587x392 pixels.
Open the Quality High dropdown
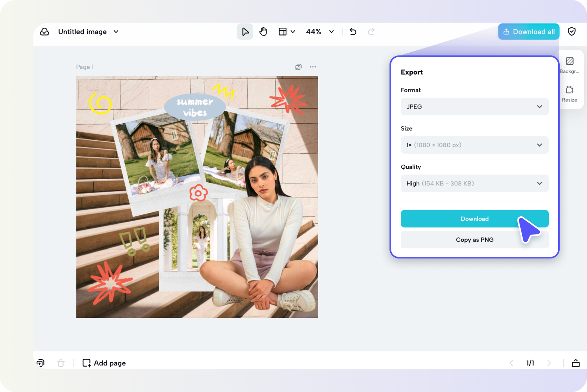coord(475,184)
